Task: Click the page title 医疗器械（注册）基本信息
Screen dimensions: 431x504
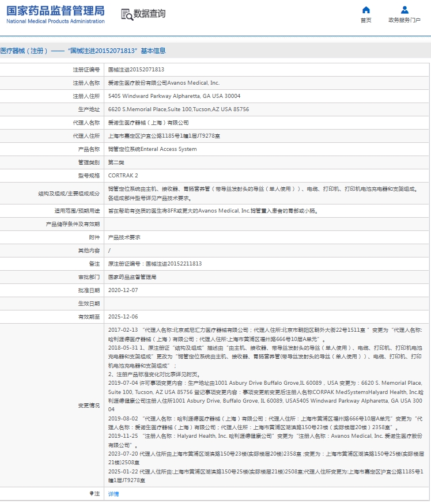Action: pos(83,51)
